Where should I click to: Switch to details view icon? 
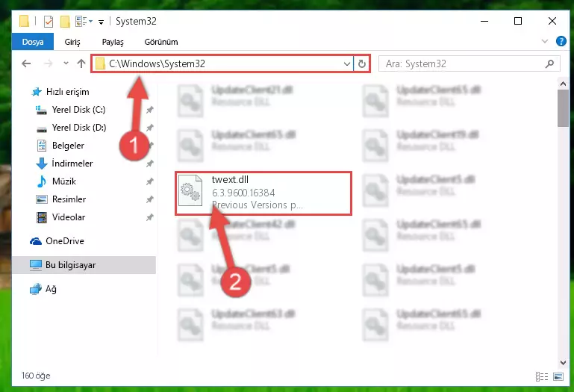pyautogui.click(x=542, y=376)
